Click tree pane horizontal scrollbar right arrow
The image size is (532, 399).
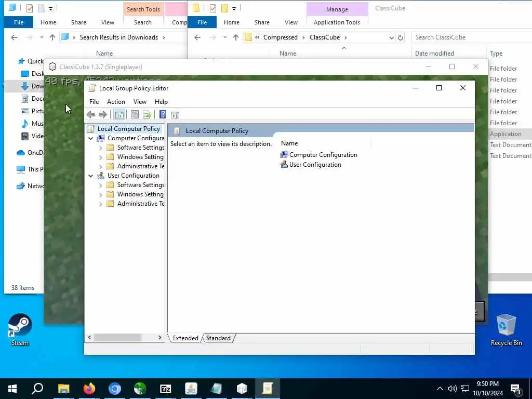[x=160, y=338]
